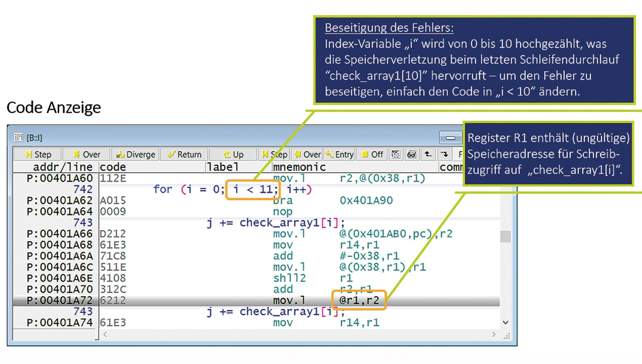The image size is (642, 364).
Task: Click the backward Step button
Action: pyautogui.click(x=274, y=154)
